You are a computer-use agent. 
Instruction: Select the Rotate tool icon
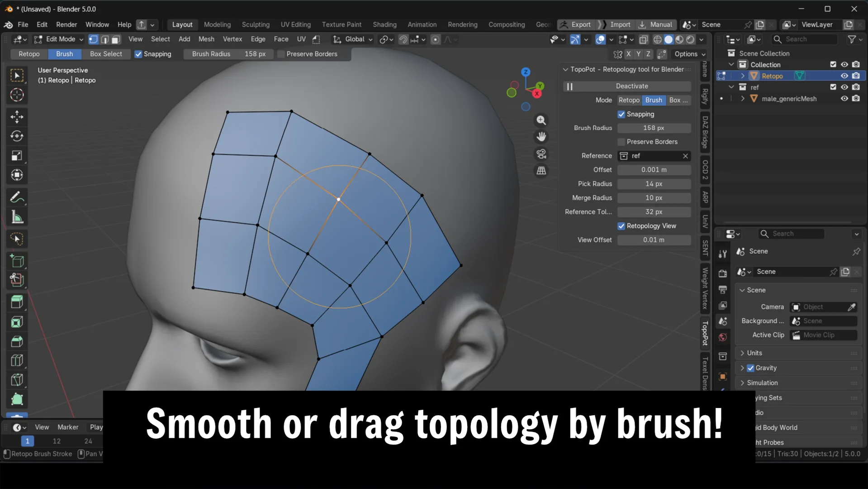click(x=17, y=136)
